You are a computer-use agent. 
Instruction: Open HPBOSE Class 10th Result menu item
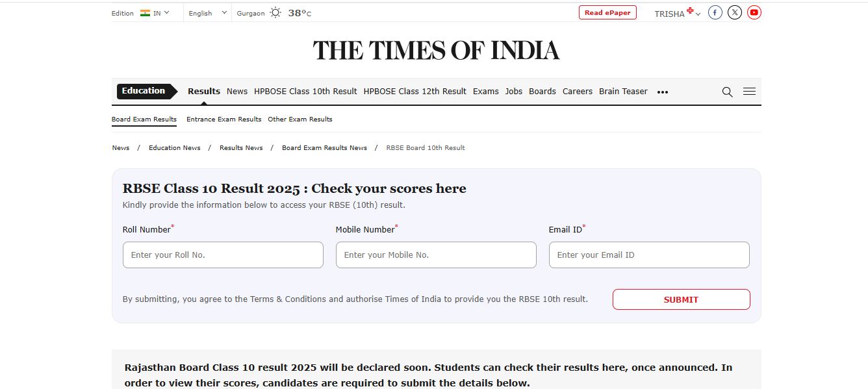(x=305, y=92)
